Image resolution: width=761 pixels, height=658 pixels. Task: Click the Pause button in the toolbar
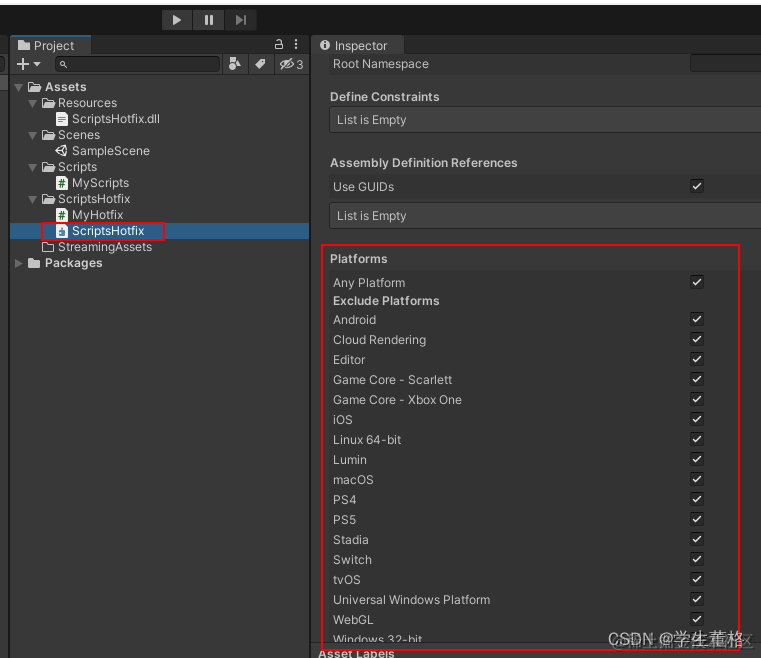pos(209,20)
